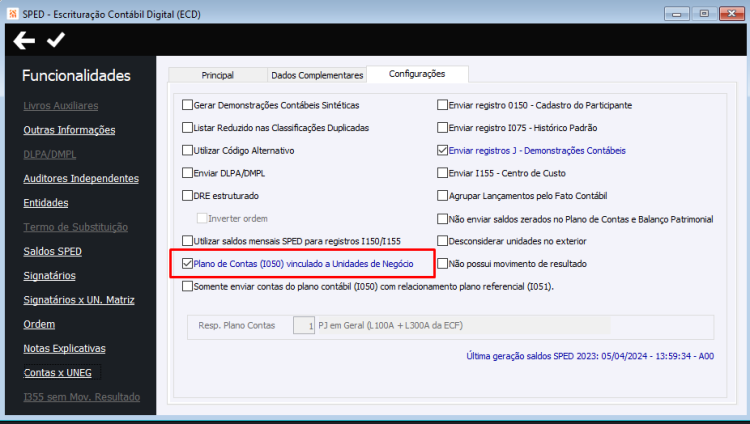The image size is (750, 424).
Task: Click the DLPA/DMPL sidebar link
Action: (x=50, y=155)
